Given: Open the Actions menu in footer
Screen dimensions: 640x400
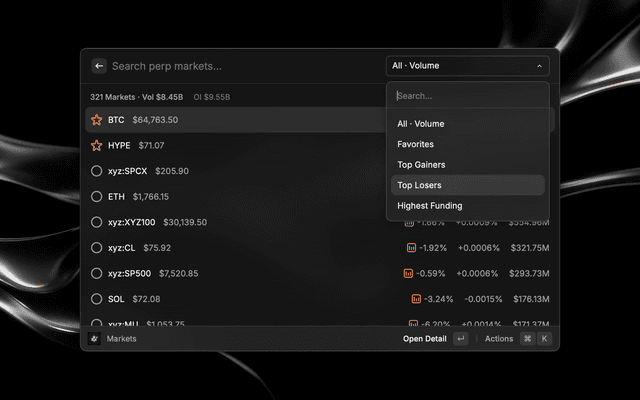Looking at the screenshot, I should click(x=499, y=339).
